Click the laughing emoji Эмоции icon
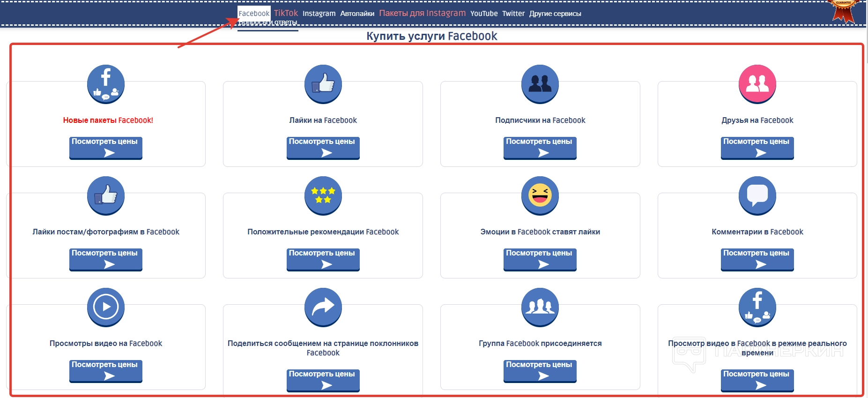Viewport: 868px width, 398px height. point(540,195)
